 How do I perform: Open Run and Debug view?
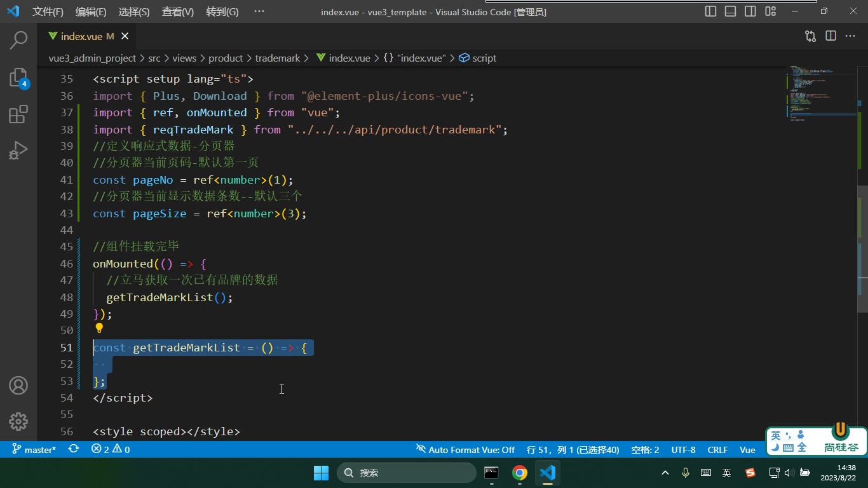(x=18, y=151)
